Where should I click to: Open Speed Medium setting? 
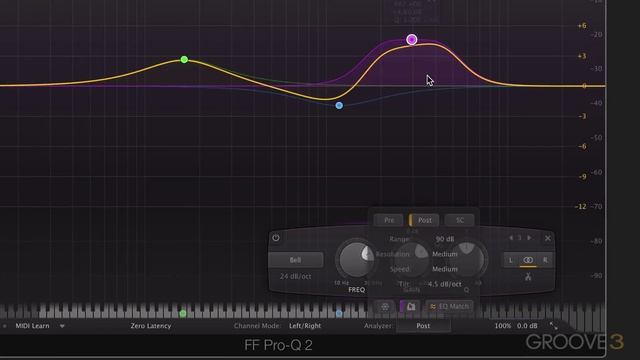(x=445, y=269)
